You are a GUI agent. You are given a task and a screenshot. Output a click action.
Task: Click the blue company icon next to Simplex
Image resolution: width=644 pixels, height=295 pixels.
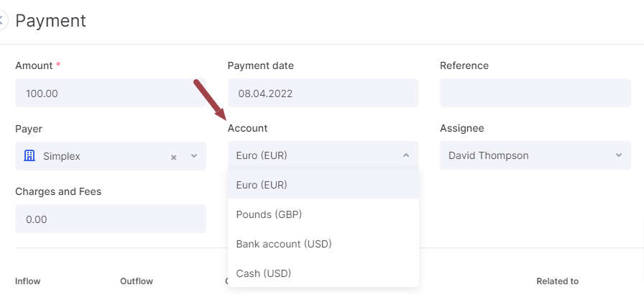[x=29, y=155]
